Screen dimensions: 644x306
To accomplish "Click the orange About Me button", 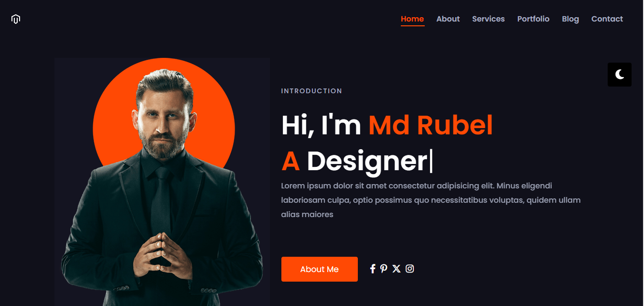I will point(319,269).
